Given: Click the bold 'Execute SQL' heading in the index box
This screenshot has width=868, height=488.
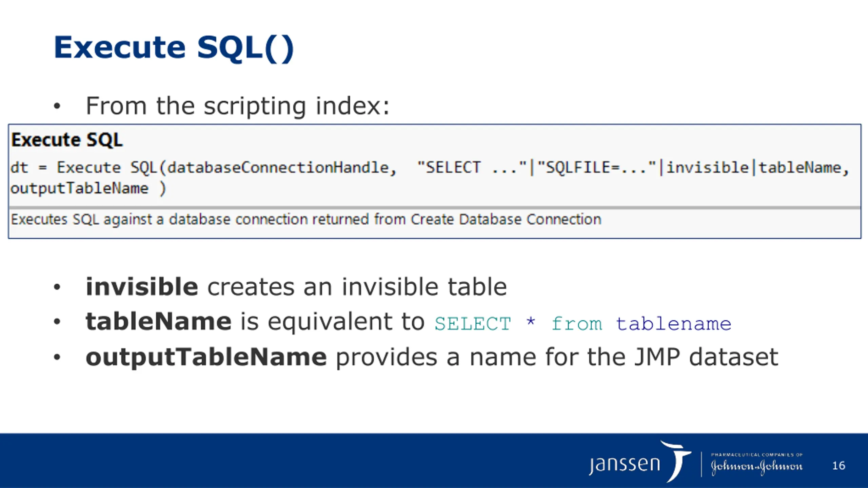Looking at the screenshot, I should point(67,140).
